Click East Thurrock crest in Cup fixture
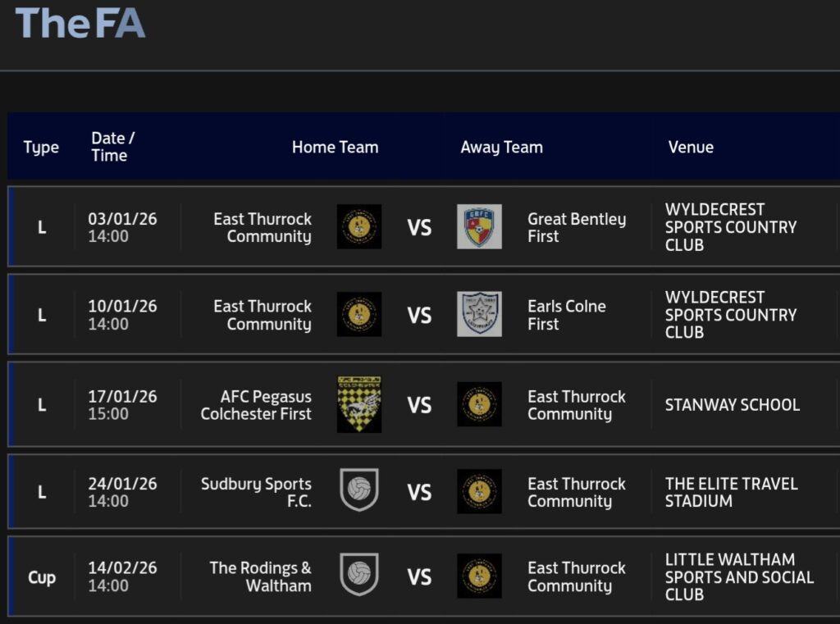 479,576
